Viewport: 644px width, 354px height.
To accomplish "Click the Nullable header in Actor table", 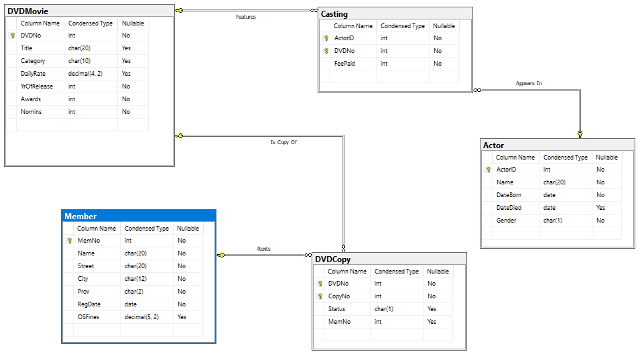I will tap(606, 158).
